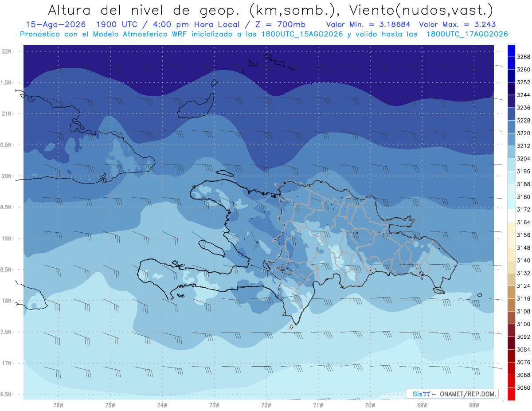Viewport: 532px width, 411px height.
Task: Select the bright blue swatch above 3268
Action: 511,51
